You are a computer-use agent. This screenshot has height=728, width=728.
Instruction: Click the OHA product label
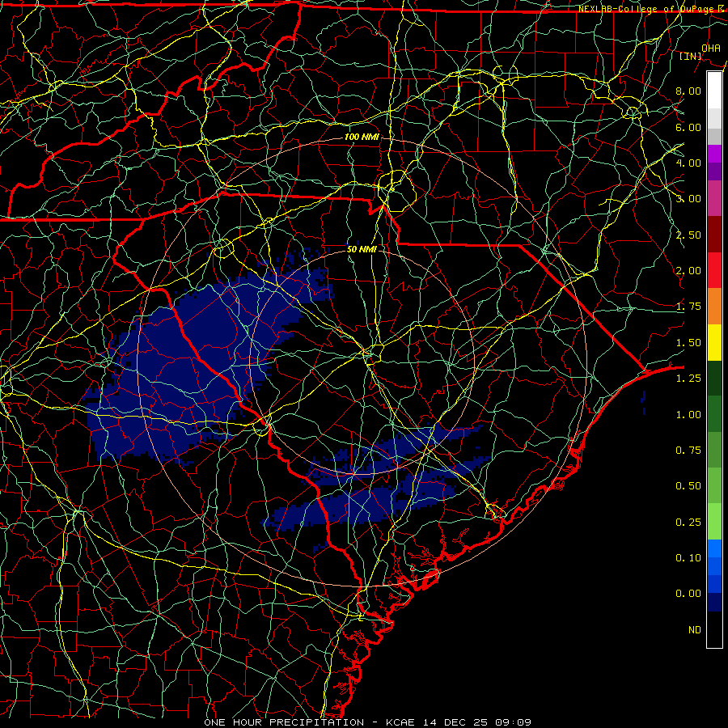coord(711,48)
